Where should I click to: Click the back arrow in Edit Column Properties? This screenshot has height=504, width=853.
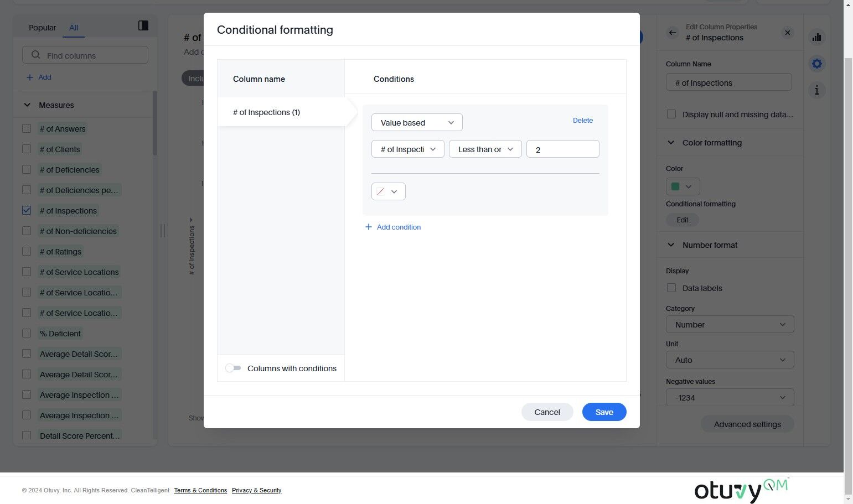pyautogui.click(x=673, y=33)
